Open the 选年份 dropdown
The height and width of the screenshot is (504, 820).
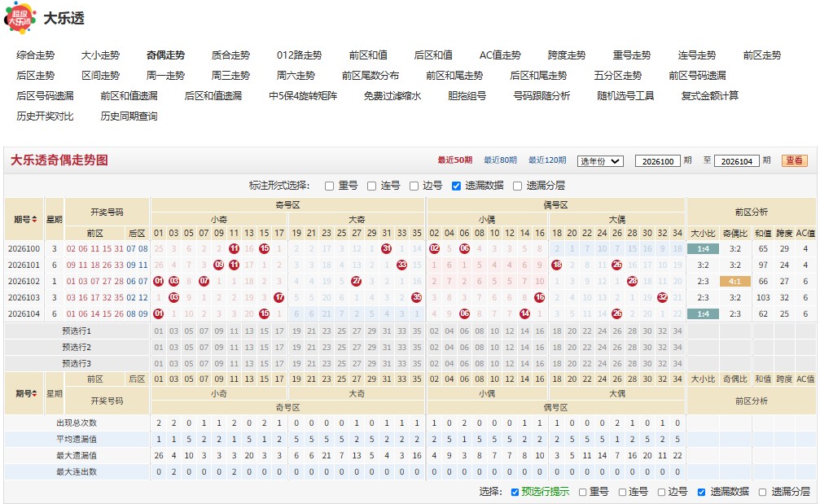tap(600, 161)
